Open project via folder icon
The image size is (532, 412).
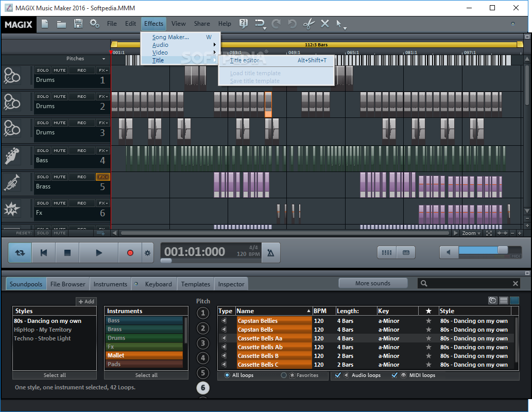click(x=61, y=24)
